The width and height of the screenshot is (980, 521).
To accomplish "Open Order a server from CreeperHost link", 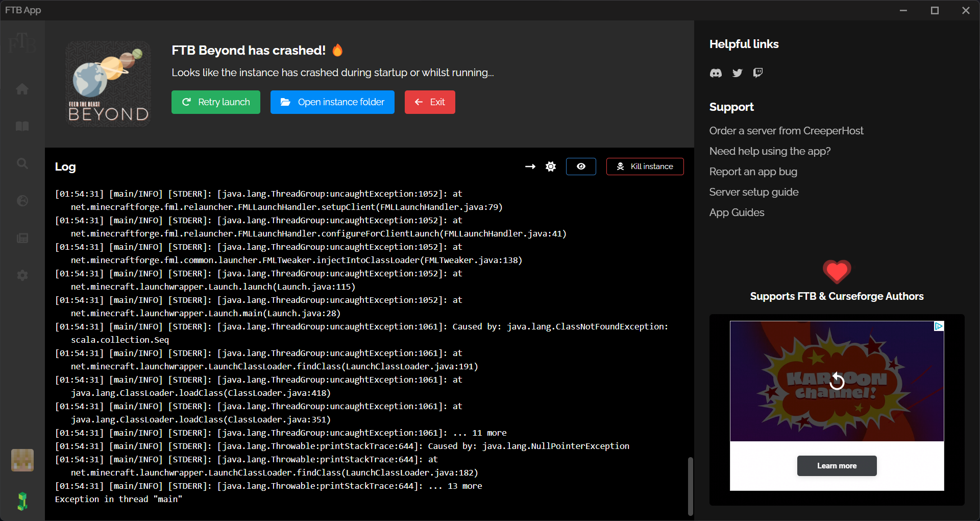I will 786,131.
